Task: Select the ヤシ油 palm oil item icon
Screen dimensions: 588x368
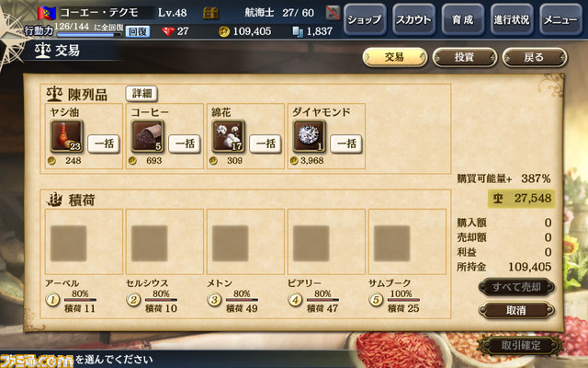Action: click(66, 136)
